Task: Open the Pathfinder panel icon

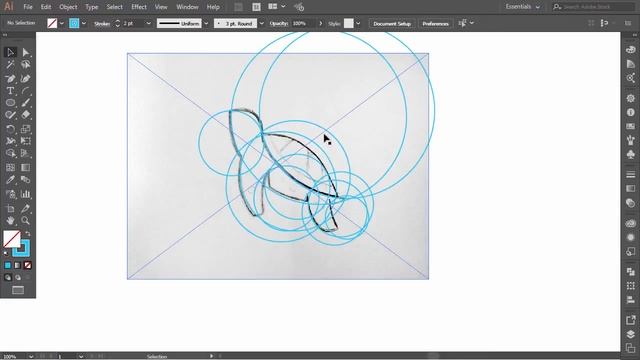Action: coord(631,272)
